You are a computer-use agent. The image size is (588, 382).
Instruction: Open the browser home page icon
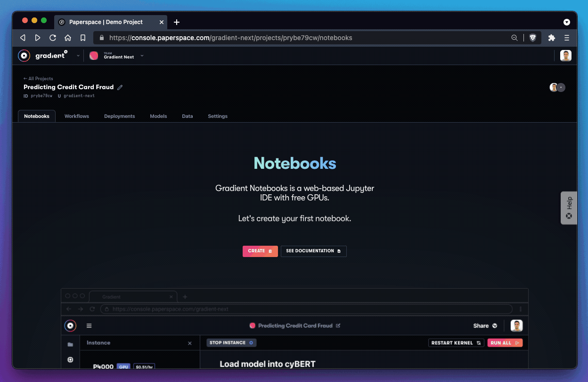click(68, 38)
